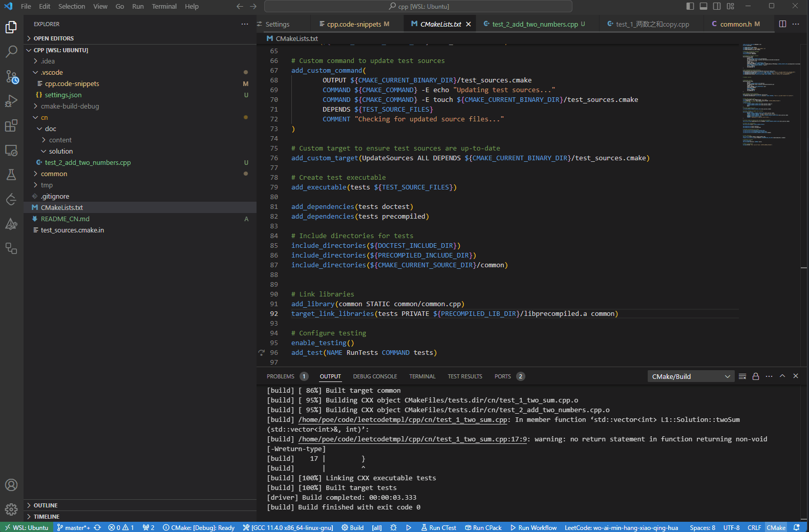Open the Manage gear menu

[x=11, y=509]
